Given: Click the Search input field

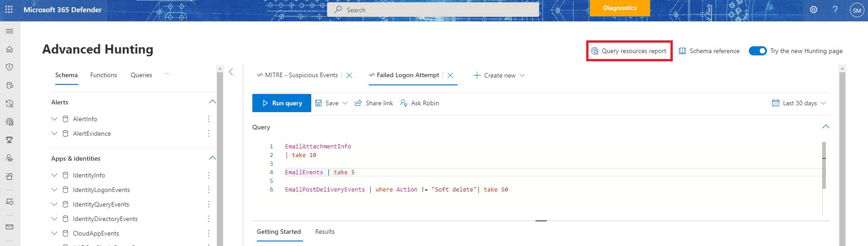Looking at the screenshot, I should (x=435, y=10).
